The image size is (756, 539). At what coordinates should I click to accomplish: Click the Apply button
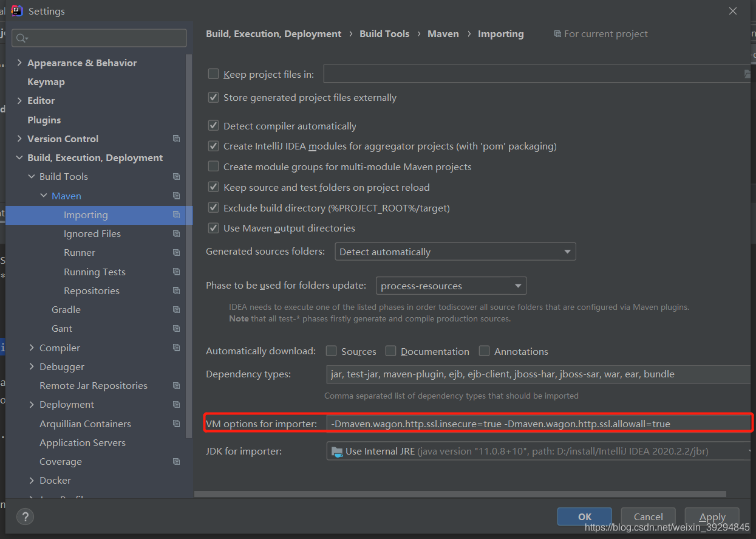(712, 517)
